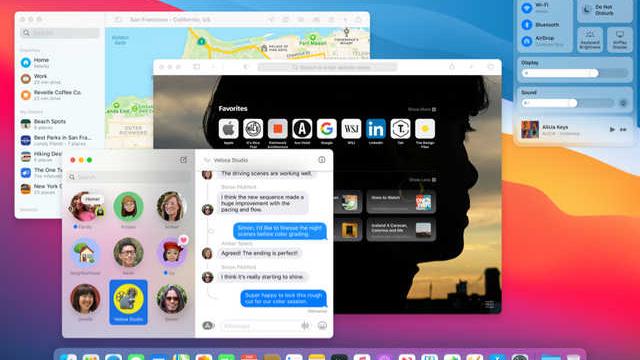Click "I think it's really starting to show." message
The image size is (640, 360).
262,277
